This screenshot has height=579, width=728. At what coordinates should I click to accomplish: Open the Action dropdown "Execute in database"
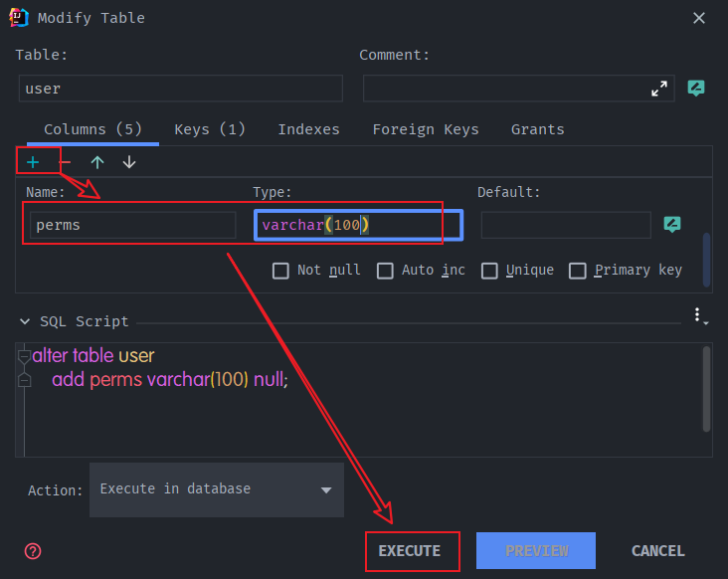[x=217, y=489]
